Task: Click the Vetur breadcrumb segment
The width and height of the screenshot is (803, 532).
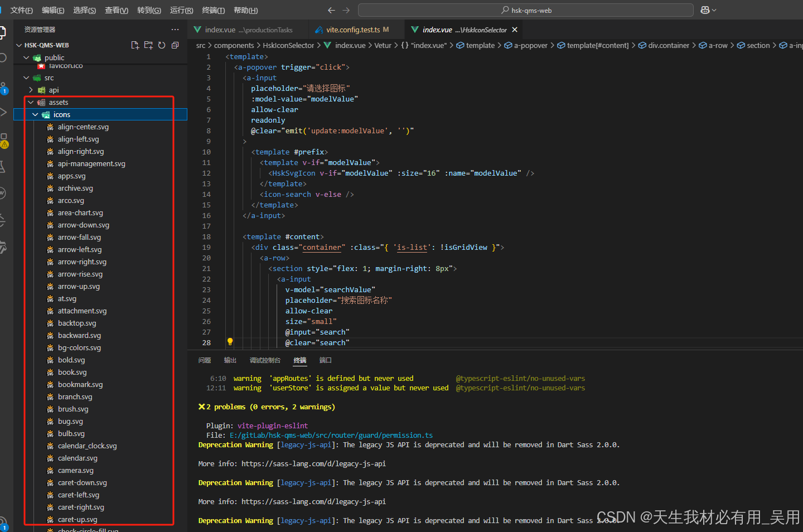Action: 383,45
